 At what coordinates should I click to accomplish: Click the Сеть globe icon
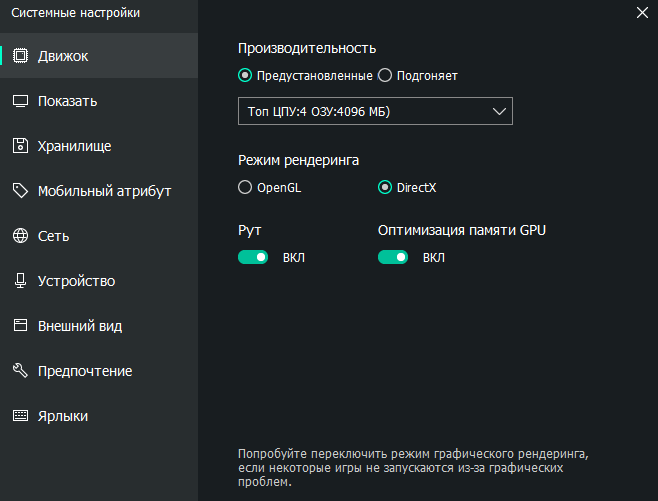(20, 236)
